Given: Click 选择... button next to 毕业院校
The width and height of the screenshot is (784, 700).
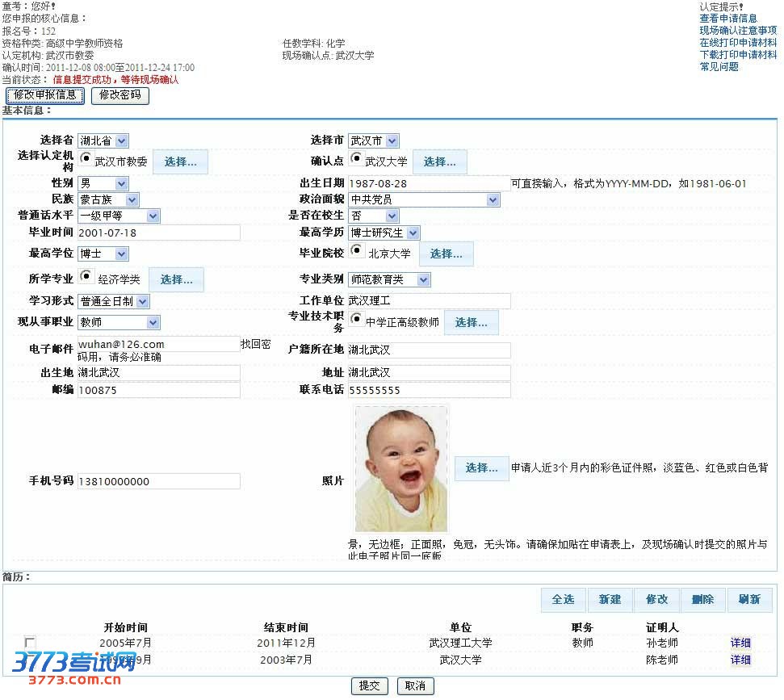Looking at the screenshot, I should 446,254.
